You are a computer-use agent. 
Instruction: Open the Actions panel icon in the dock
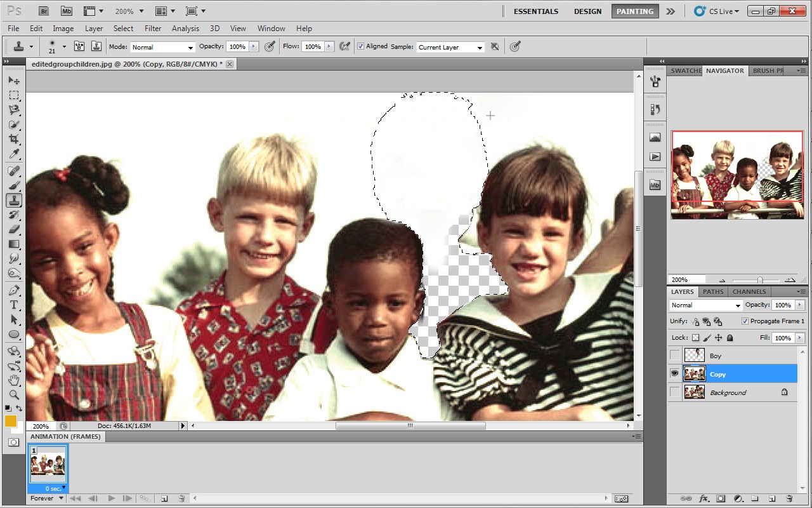[655, 156]
